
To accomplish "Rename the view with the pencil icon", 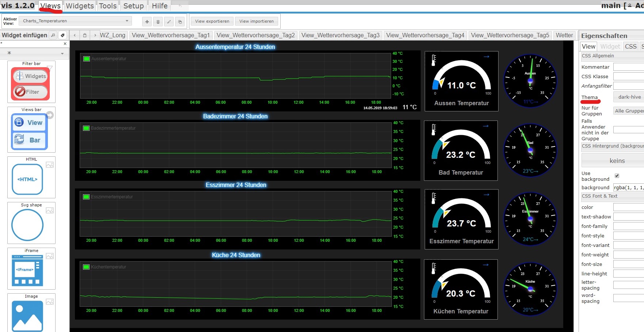I will pyautogui.click(x=169, y=22).
